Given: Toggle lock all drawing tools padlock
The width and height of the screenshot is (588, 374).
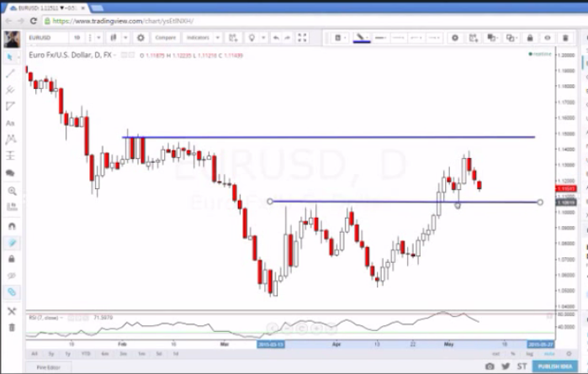Looking at the screenshot, I should click(11, 259).
